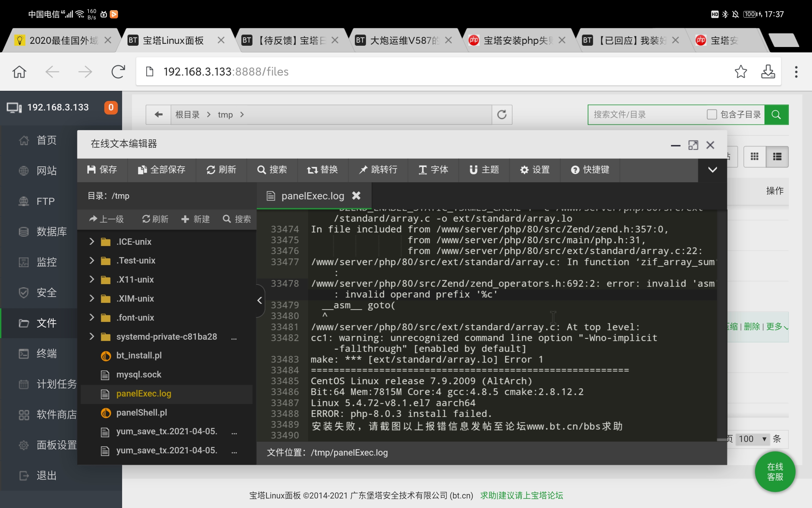This screenshot has height=508, width=812.
Task: Click tmp in breadcrumb path
Action: pyautogui.click(x=225, y=115)
